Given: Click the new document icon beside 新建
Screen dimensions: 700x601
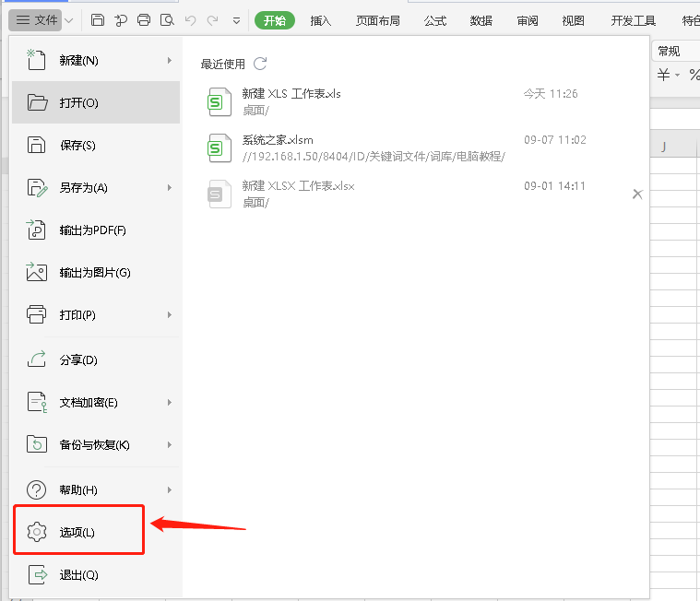Looking at the screenshot, I should [36, 59].
